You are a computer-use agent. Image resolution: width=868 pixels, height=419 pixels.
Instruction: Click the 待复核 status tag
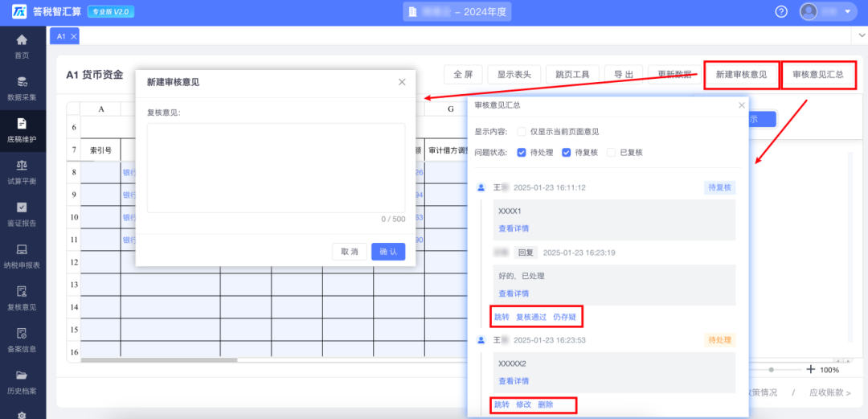719,187
